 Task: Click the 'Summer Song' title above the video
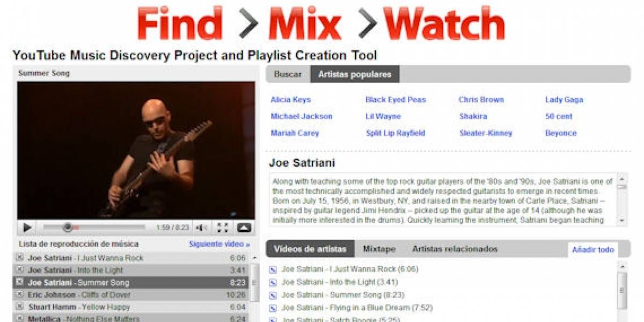(44, 73)
